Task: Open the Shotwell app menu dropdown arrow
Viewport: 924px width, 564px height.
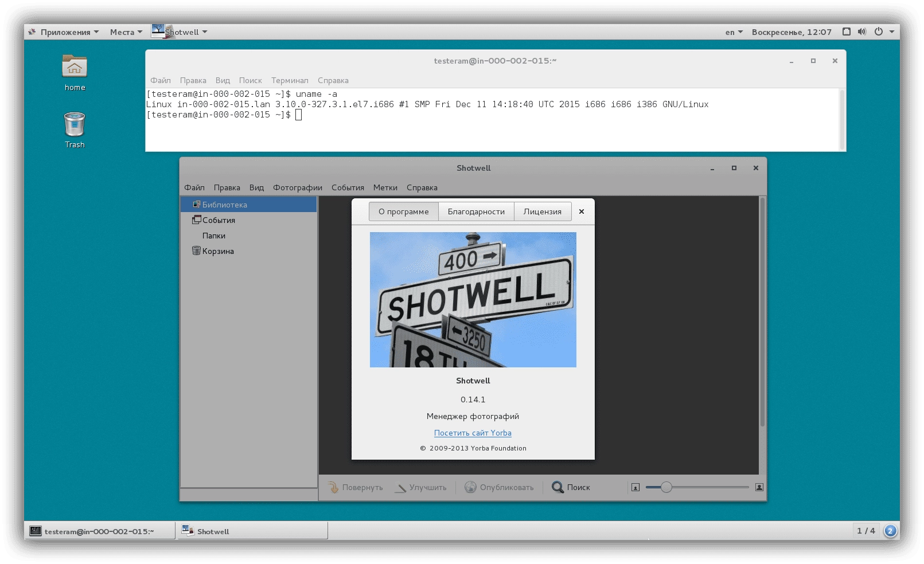Action: [205, 32]
